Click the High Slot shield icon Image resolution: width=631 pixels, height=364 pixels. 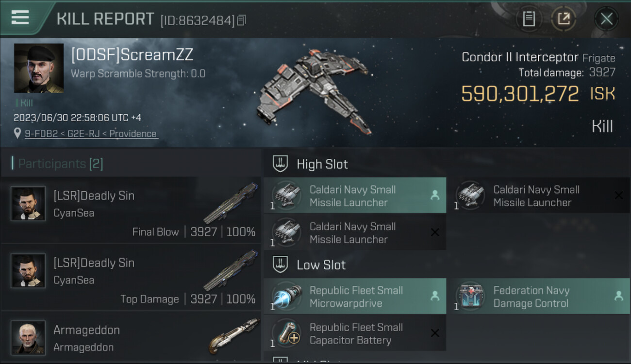pos(281,164)
